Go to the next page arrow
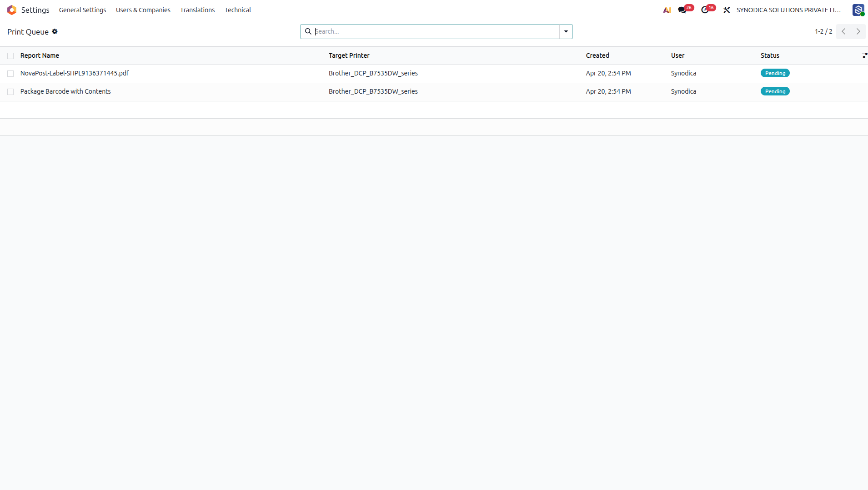 coord(858,31)
